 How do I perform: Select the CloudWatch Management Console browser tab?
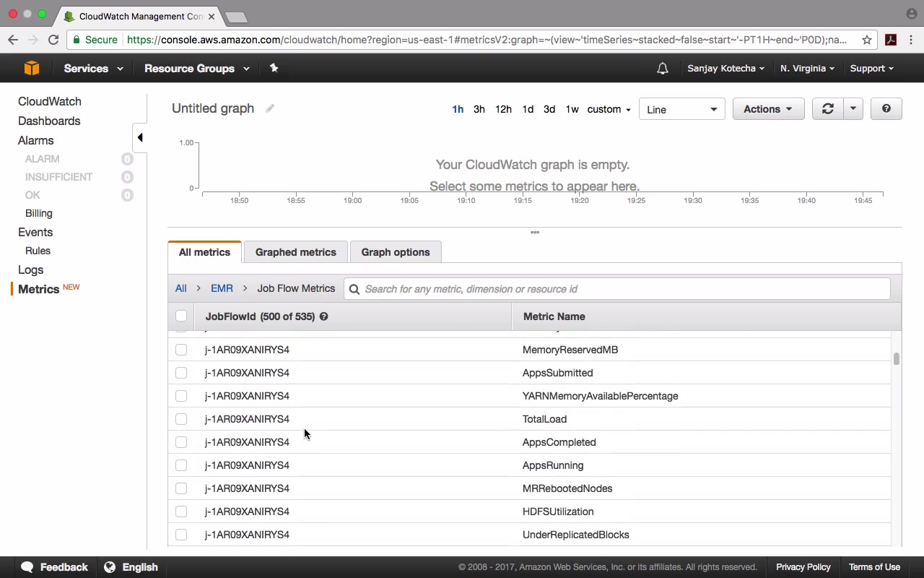click(139, 16)
